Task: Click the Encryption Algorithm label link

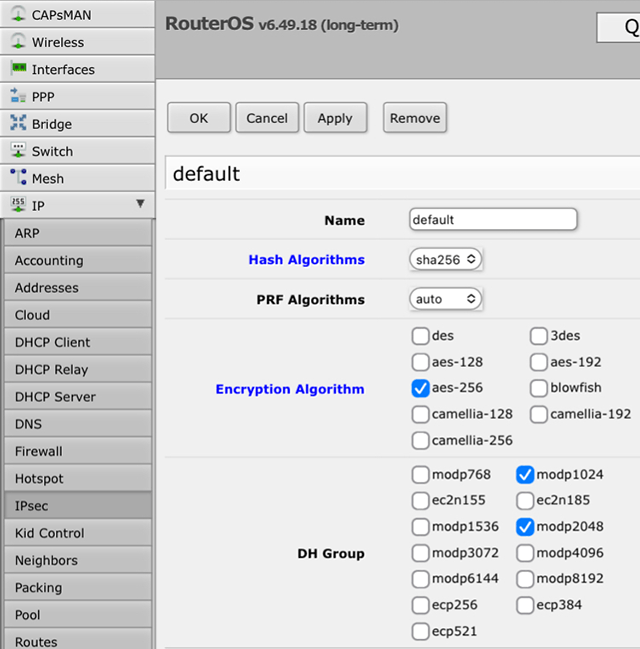Action: click(x=290, y=389)
